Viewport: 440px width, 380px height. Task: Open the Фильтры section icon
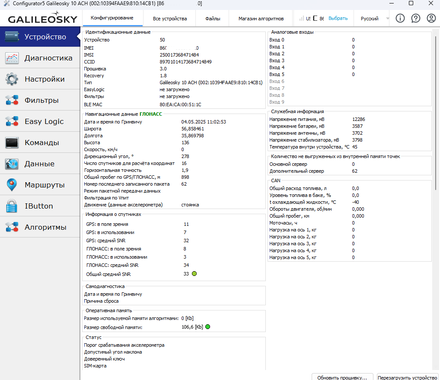coord(12,100)
